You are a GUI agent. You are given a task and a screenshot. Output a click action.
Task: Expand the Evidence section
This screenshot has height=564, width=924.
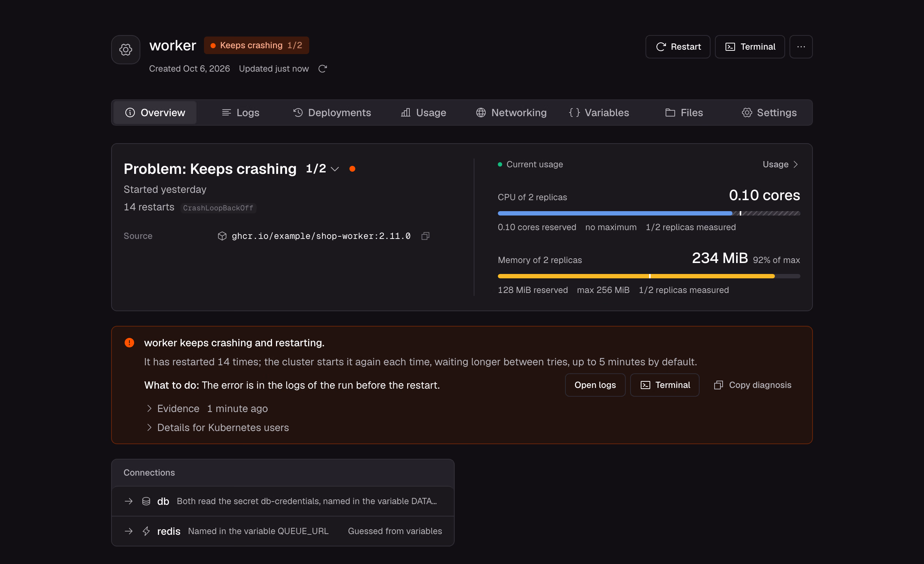coord(207,408)
